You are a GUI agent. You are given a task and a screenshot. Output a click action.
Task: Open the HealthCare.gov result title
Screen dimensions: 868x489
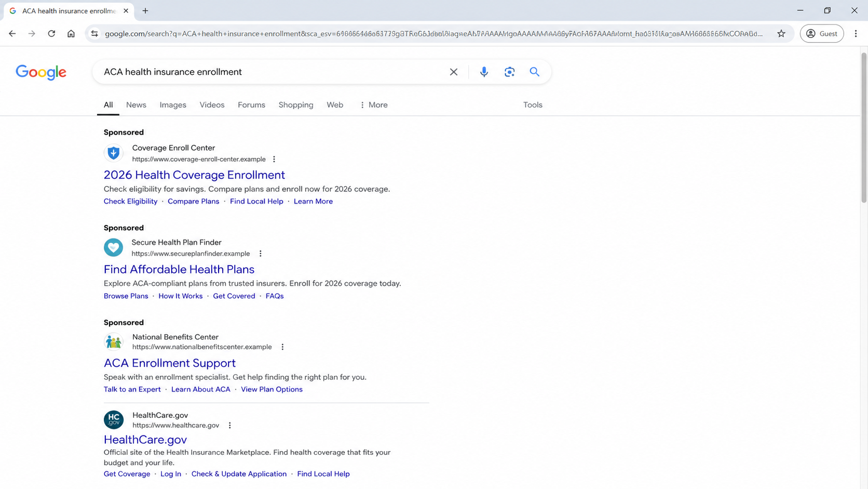(145, 440)
